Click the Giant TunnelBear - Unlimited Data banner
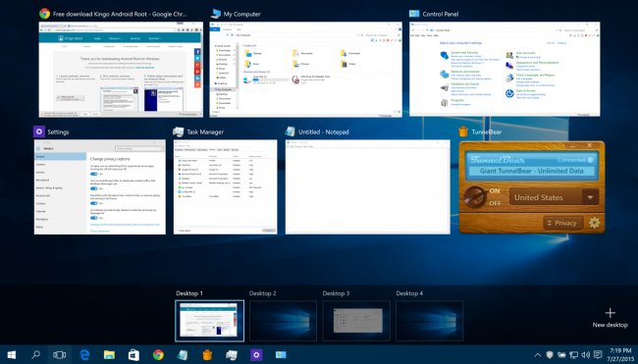Viewport: 638px width, 364px height. [x=531, y=171]
